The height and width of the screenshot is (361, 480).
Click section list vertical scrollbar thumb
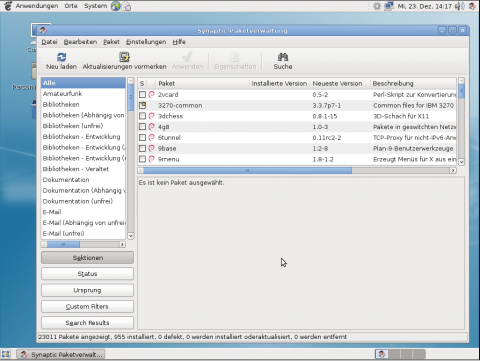pyautogui.click(x=131, y=97)
